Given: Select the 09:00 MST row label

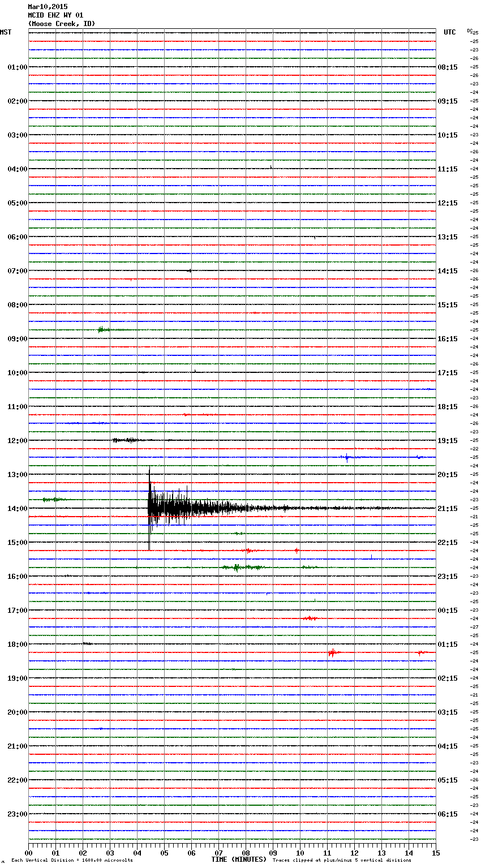Looking at the screenshot, I should (x=17, y=339).
